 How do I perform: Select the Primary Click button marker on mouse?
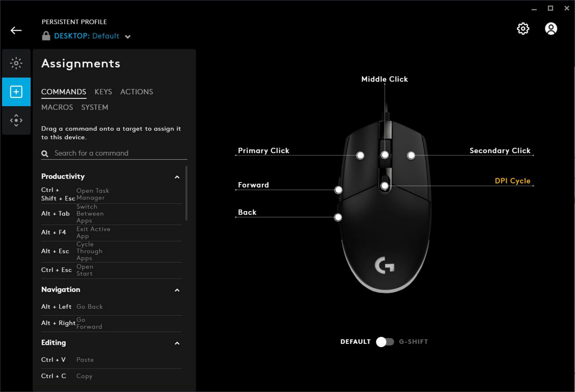[360, 155]
